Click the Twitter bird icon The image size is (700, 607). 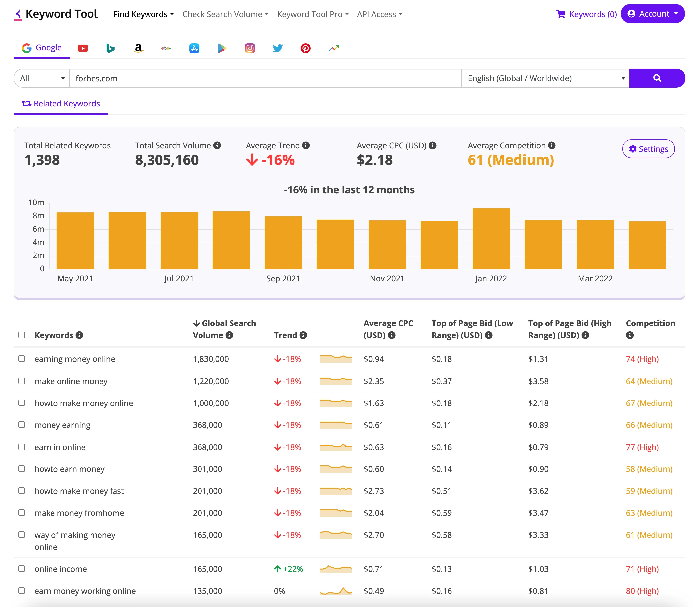tap(278, 48)
